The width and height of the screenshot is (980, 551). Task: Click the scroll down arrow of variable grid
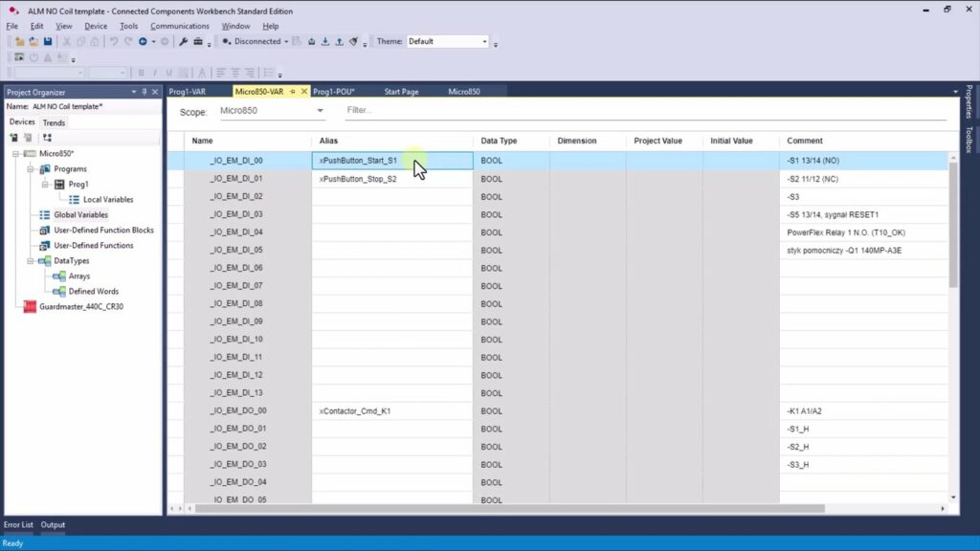(953, 497)
